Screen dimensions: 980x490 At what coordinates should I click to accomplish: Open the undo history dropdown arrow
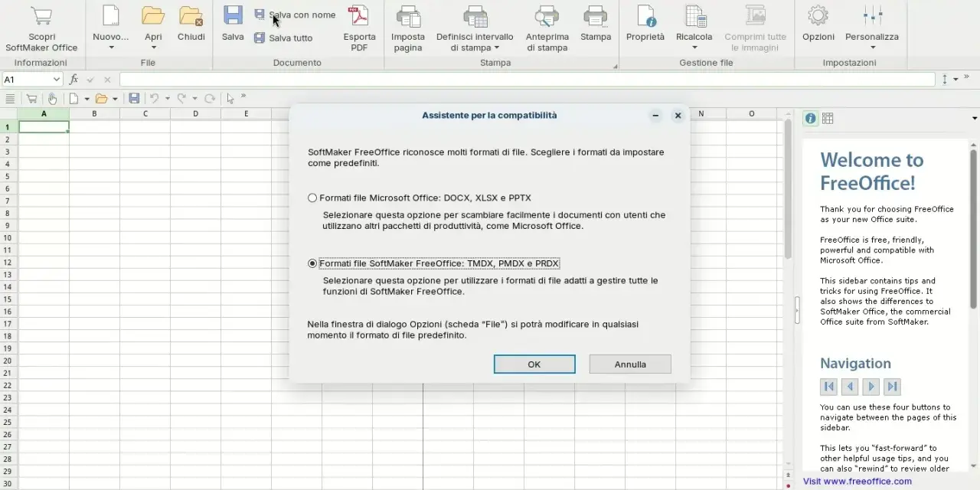tap(166, 98)
